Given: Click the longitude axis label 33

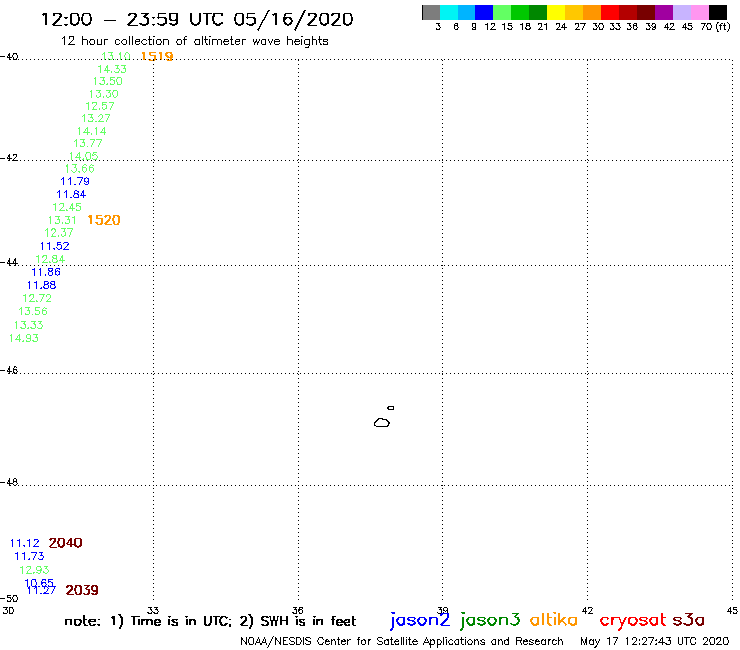Looking at the screenshot, I should (153, 610).
